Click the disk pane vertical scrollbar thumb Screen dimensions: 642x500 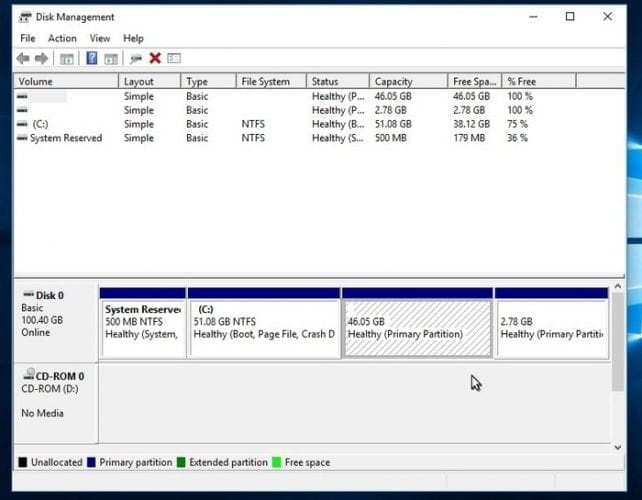(618, 342)
